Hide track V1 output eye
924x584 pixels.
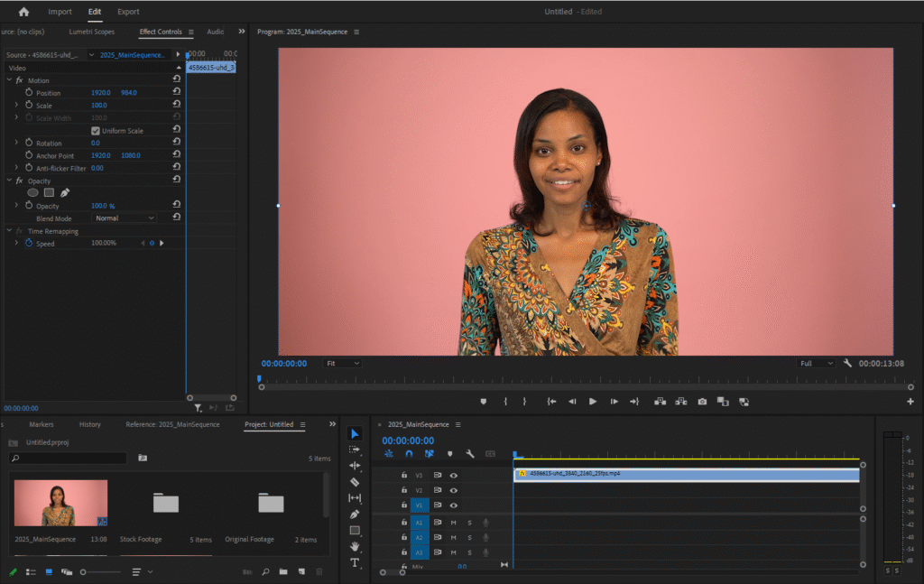pyautogui.click(x=454, y=505)
